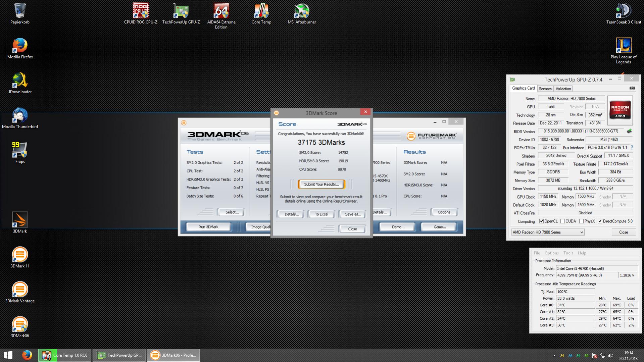Launch 3DMark06 desktop shortcut
This screenshot has height=362, width=644.
pyautogui.click(x=20, y=327)
